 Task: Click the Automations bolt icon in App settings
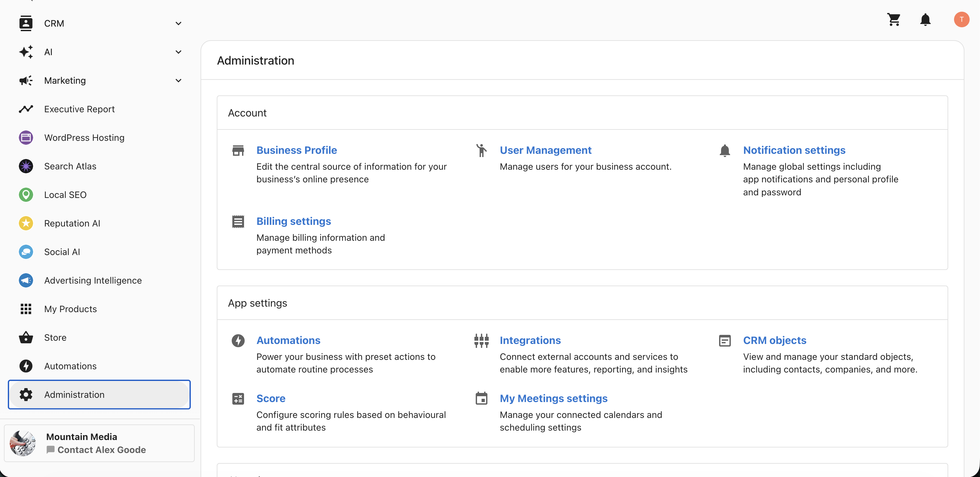click(x=238, y=340)
